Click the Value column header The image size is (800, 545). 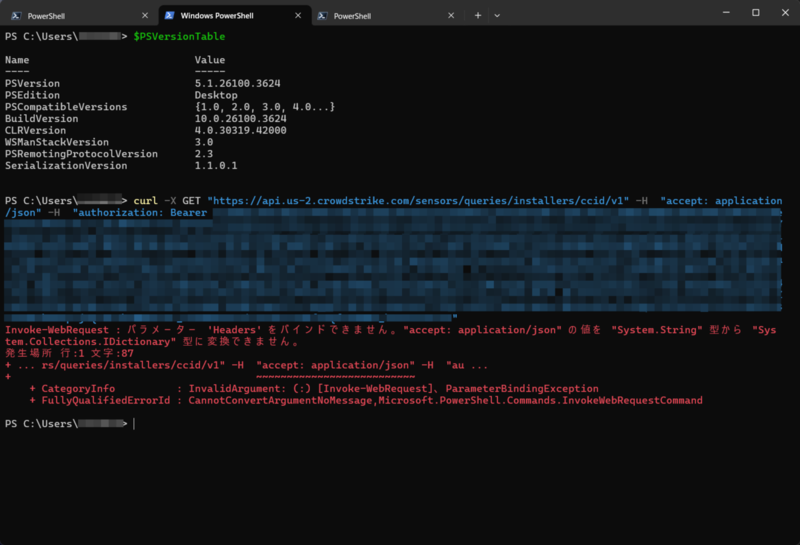click(210, 60)
